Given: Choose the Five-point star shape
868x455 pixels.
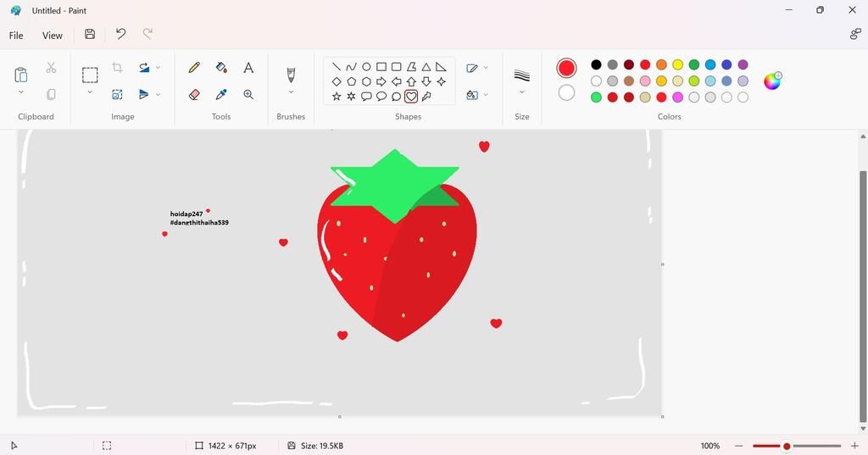Looking at the screenshot, I should point(336,97).
